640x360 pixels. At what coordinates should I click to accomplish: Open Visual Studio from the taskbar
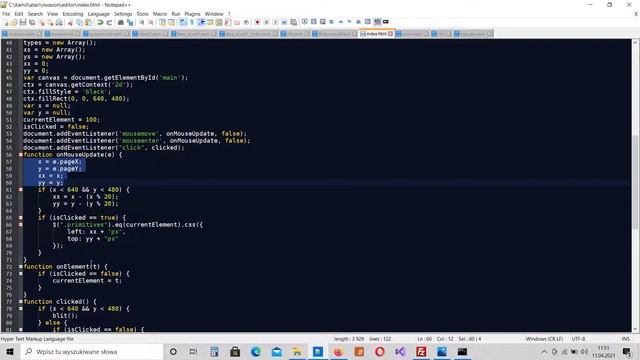400,351
